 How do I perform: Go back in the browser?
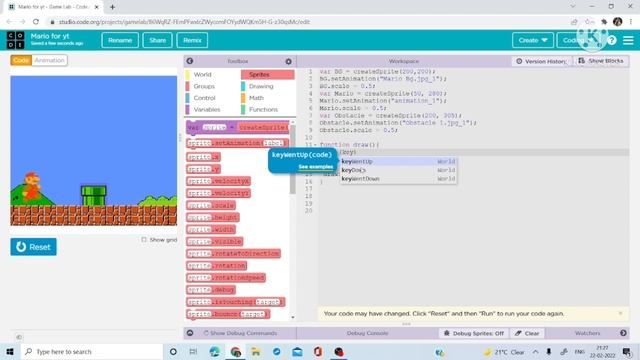pyautogui.click(x=9, y=22)
